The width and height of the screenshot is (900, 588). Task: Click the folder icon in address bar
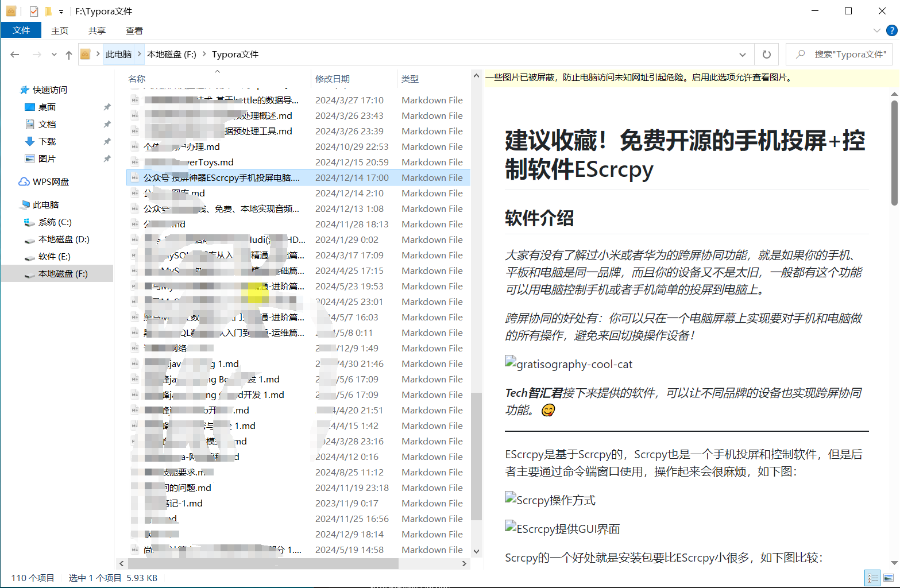tap(85, 55)
